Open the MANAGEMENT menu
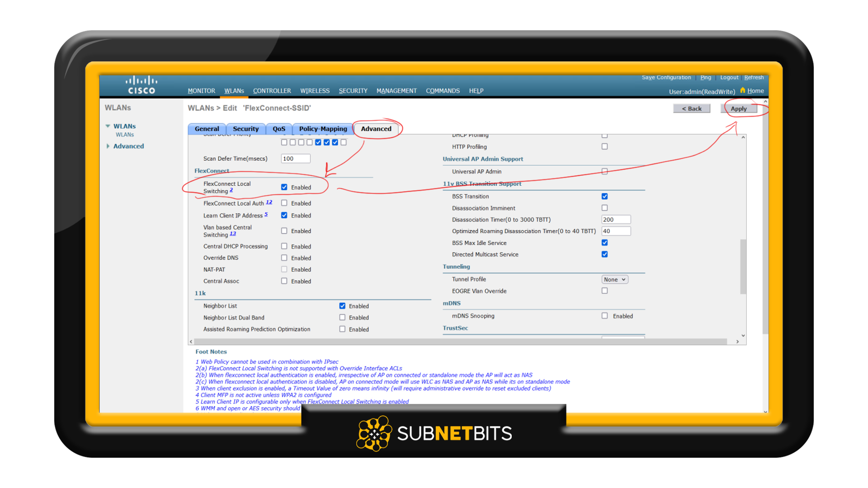 (396, 91)
